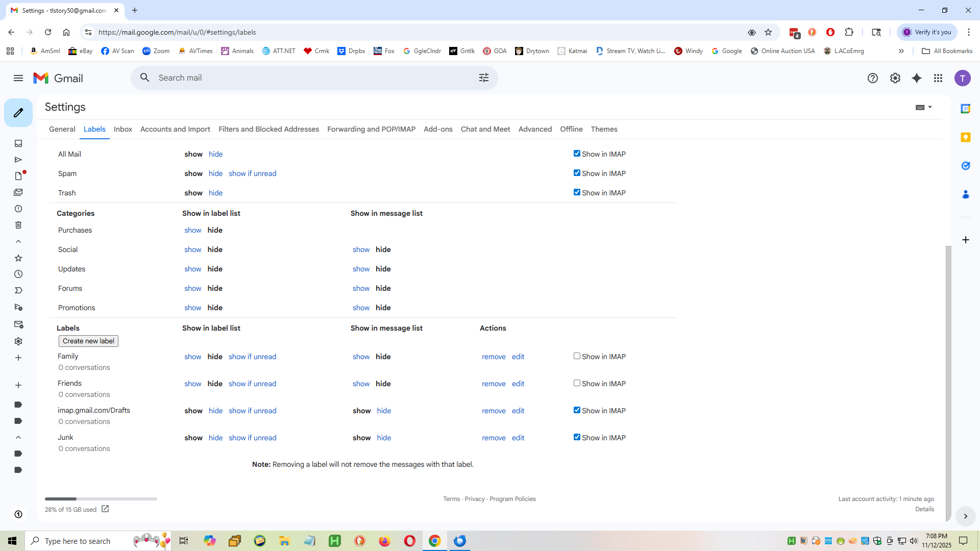Screen dimensions: 980x551
Task: Uncheck Show in IMAP for Junk
Action: point(577,437)
